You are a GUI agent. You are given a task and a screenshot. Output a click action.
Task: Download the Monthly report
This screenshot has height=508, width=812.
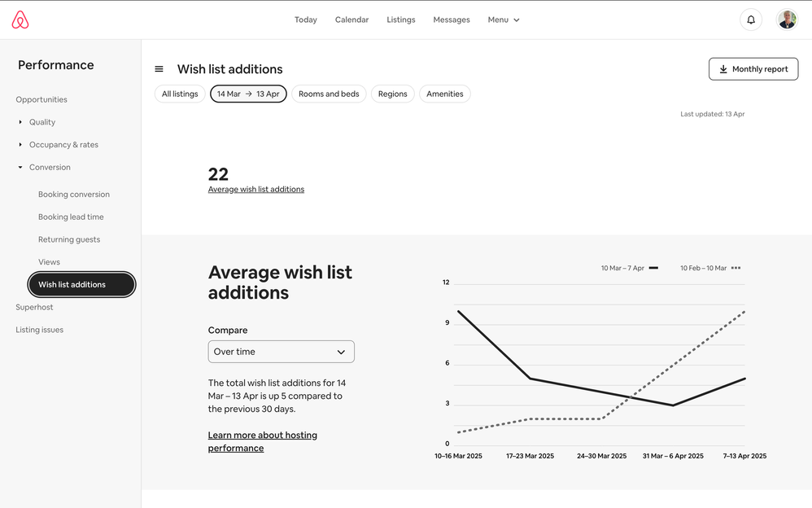click(x=753, y=69)
